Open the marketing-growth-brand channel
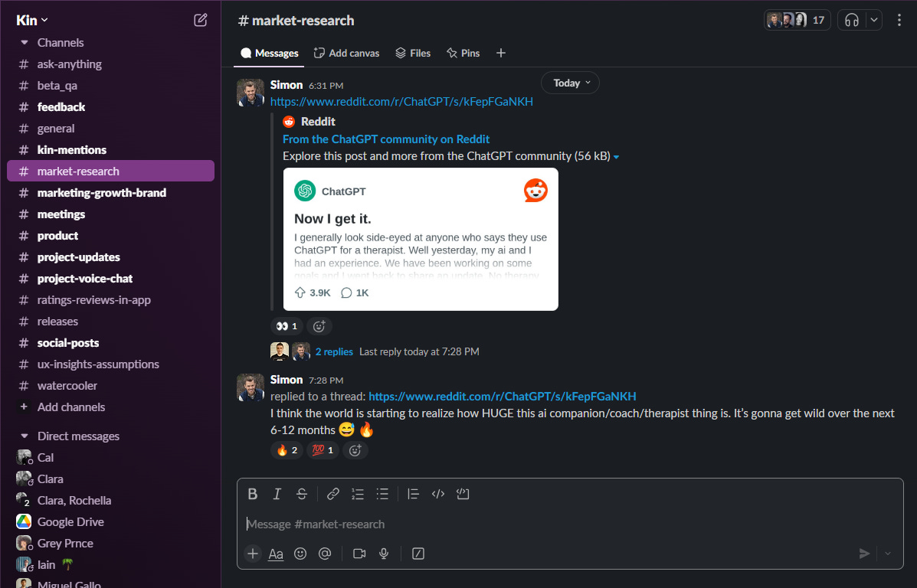The image size is (917, 588). (110, 193)
